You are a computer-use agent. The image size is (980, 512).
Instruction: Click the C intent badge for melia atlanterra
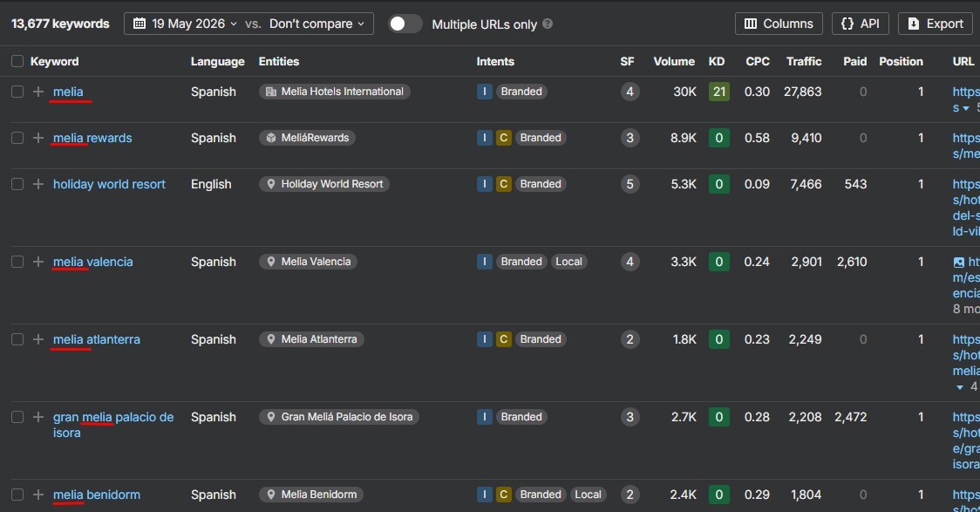503,338
